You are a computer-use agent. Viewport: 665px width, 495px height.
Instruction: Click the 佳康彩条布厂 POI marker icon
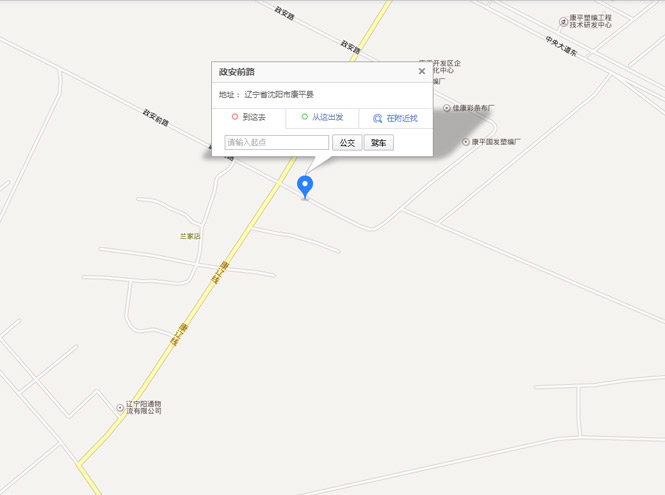[447, 108]
